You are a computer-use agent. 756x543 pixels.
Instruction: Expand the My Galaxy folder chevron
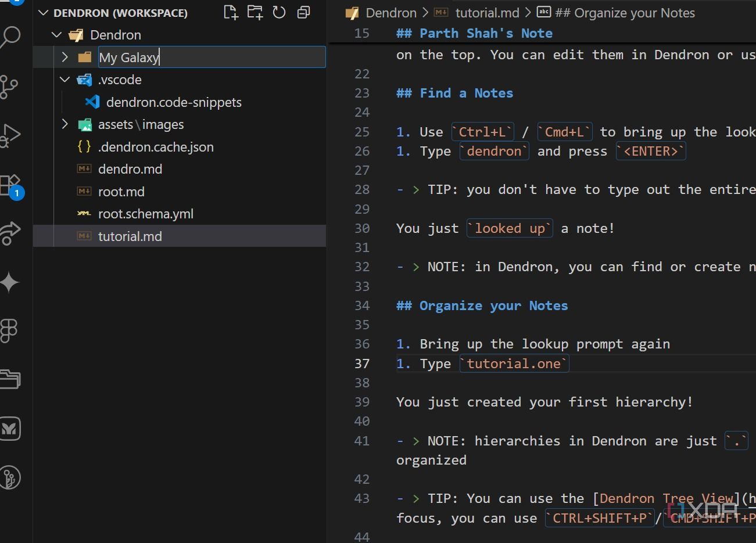(x=65, y=57)
